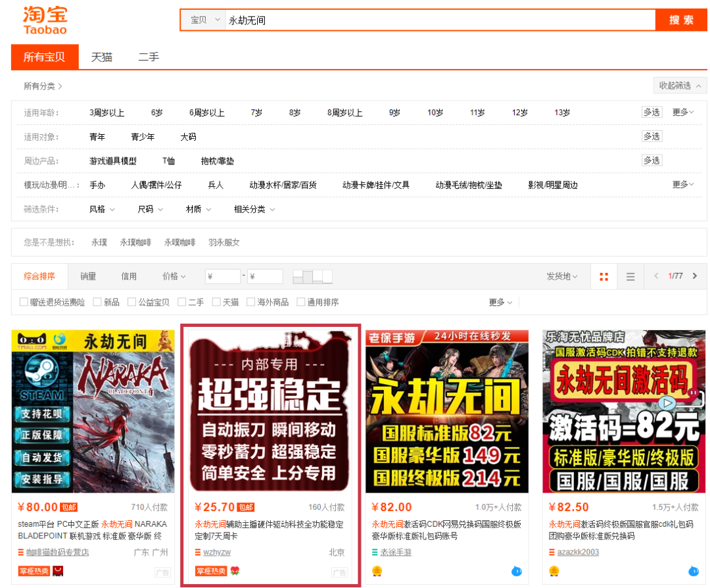Click 广告 tag on ¥80.00 listing
The height and width of the screenshot is (588, 710).
(162, 572)
